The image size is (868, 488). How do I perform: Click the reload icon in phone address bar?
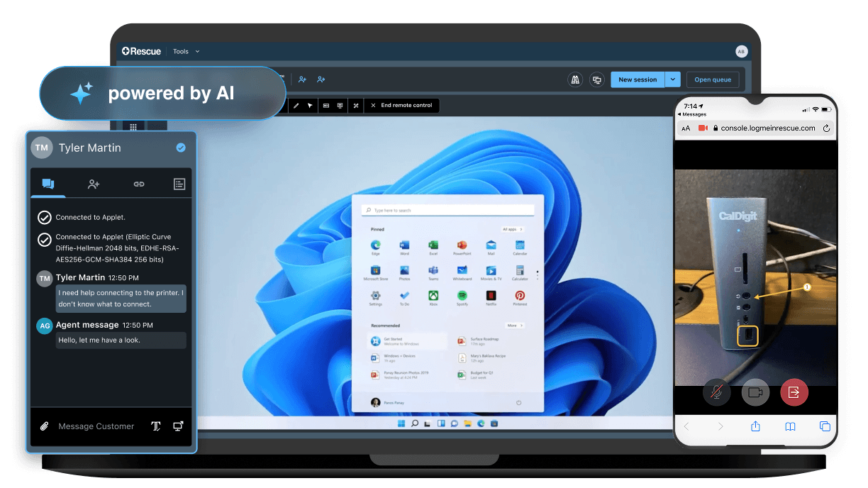[826, 128]
